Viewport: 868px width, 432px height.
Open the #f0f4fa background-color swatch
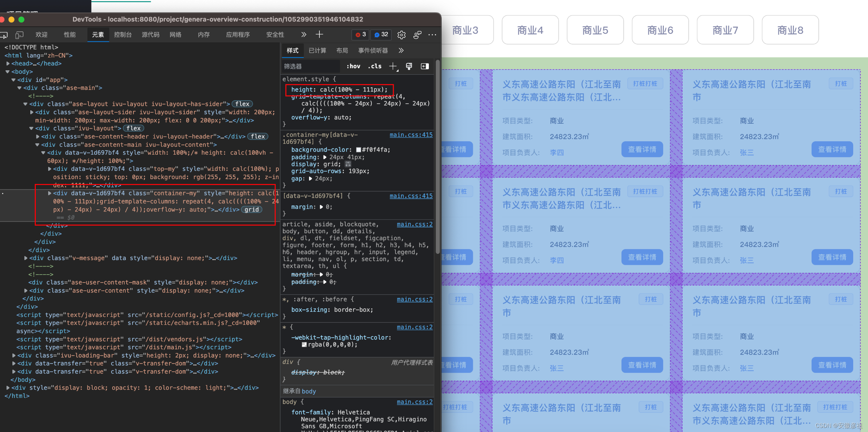pyautogui.click(x=358, y=150)
